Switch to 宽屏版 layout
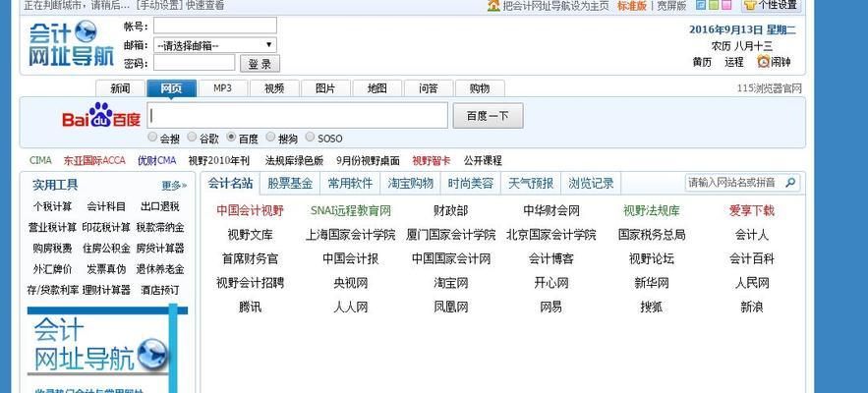868x393 pixels. tap(671, 6)
